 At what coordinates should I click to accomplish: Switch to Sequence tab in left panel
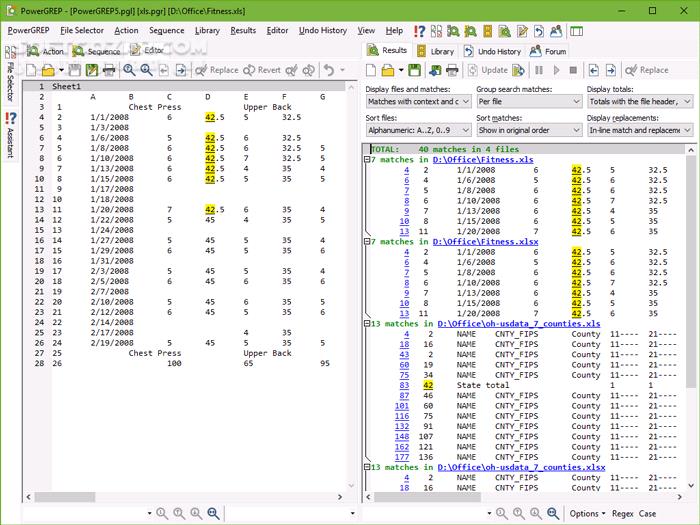pyautogui.click(x=97, y=51)
